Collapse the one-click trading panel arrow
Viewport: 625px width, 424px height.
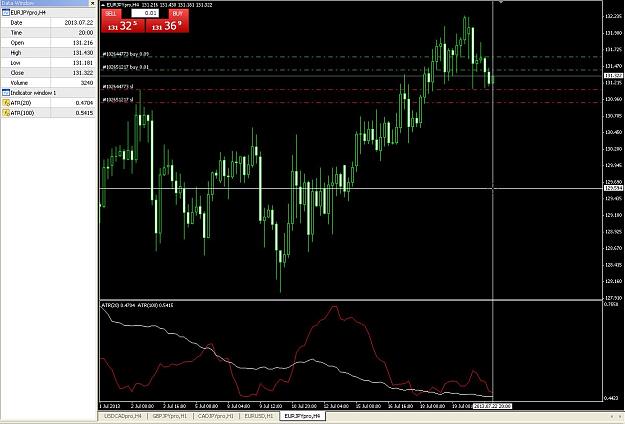click(103, 5)
